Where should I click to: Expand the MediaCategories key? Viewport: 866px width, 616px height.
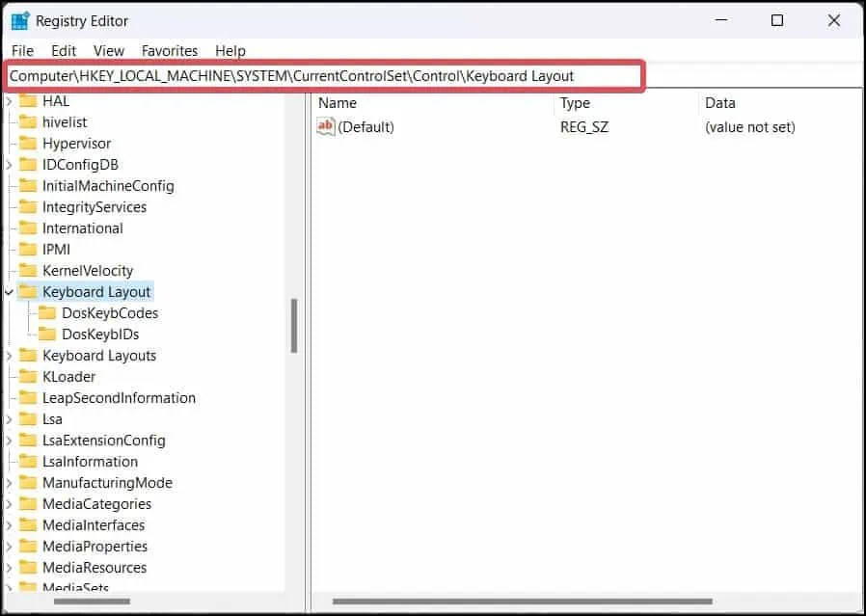9,504
